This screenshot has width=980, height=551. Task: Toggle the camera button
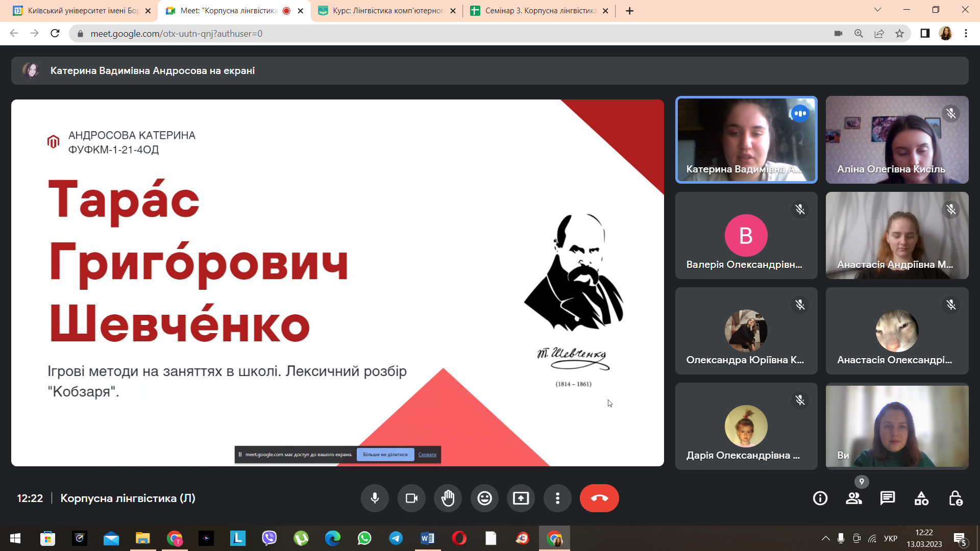(x=411, y=498)
